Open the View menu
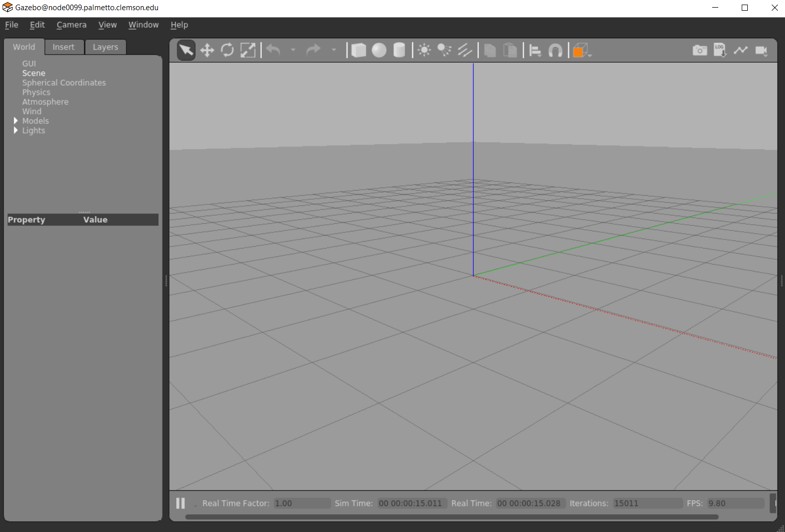The image size is (785, 532). click(x=107, y=24)
